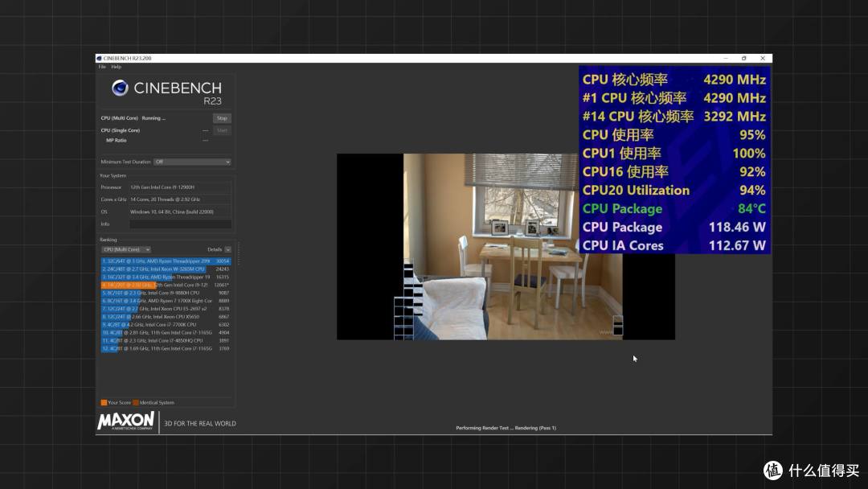Open the ranking Details dropdown arrow
The width and height of the screenshot is (868, 489).
coord(227,249)
